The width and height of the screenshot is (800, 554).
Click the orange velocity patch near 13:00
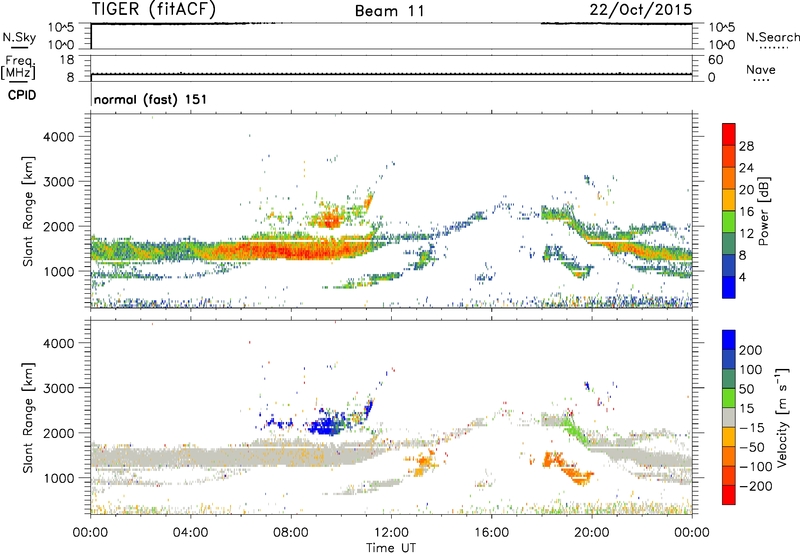coord(423,463)
